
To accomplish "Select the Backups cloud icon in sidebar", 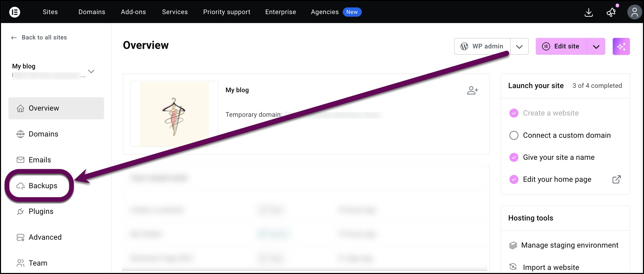I will coord(21,186).
